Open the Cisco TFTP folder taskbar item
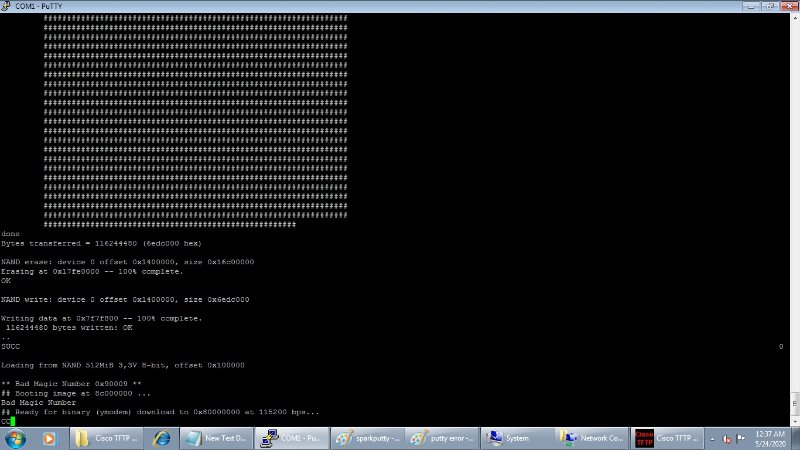This screenshot has width=800, height=450. click(106, 439)
